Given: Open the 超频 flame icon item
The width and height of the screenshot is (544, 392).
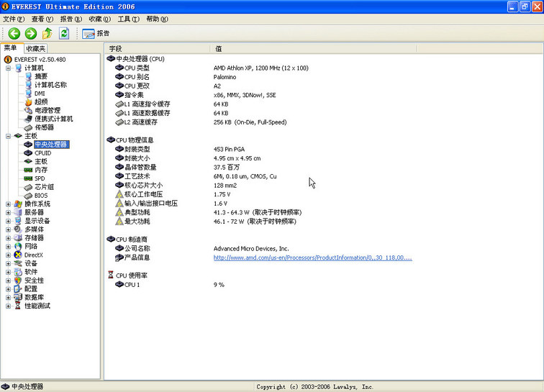Looking at the screenshot, I should tap(29, 102).
